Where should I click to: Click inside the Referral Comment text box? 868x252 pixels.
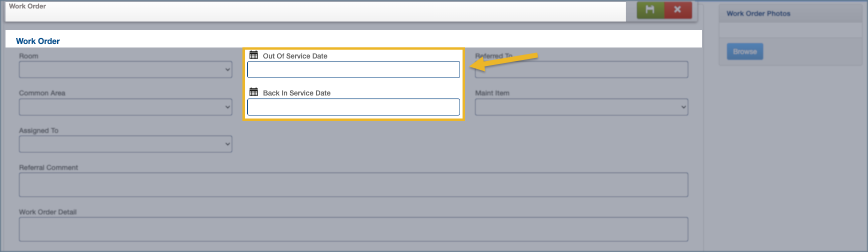pyautogui.click(x=353, y=184)
